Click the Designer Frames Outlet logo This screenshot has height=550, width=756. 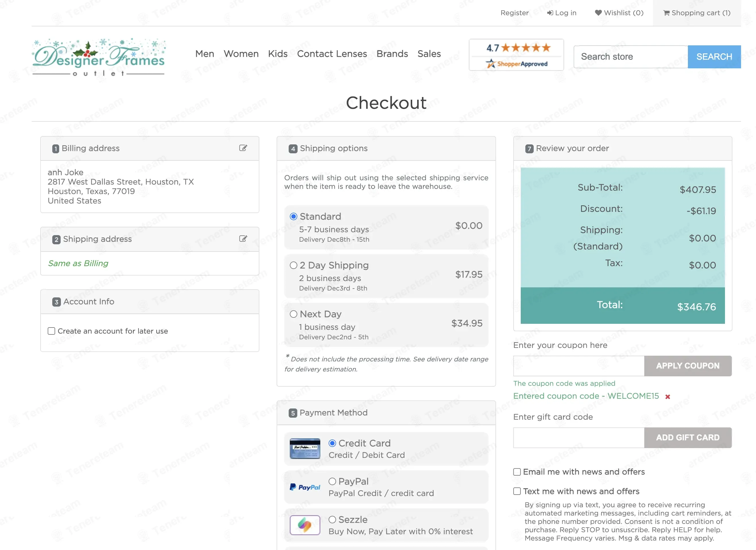click(x=99, y=57)
